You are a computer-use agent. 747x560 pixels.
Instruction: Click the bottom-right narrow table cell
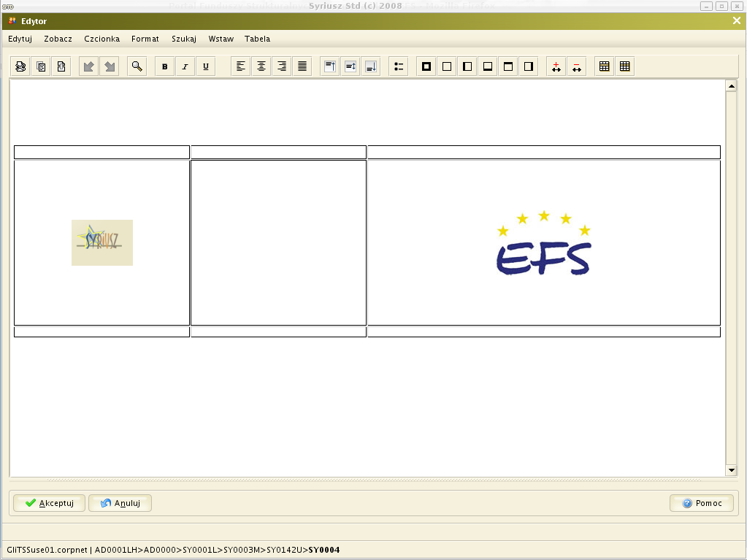click(x=543, y=332)
